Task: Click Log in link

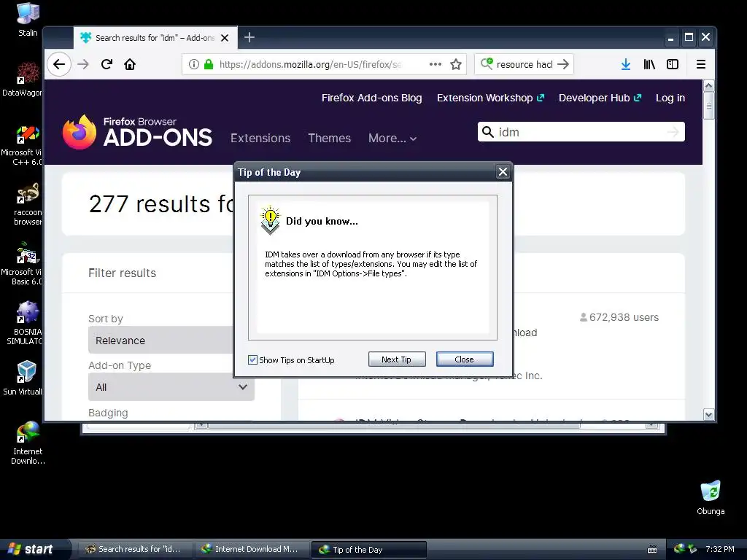Action: click(670, 98)
